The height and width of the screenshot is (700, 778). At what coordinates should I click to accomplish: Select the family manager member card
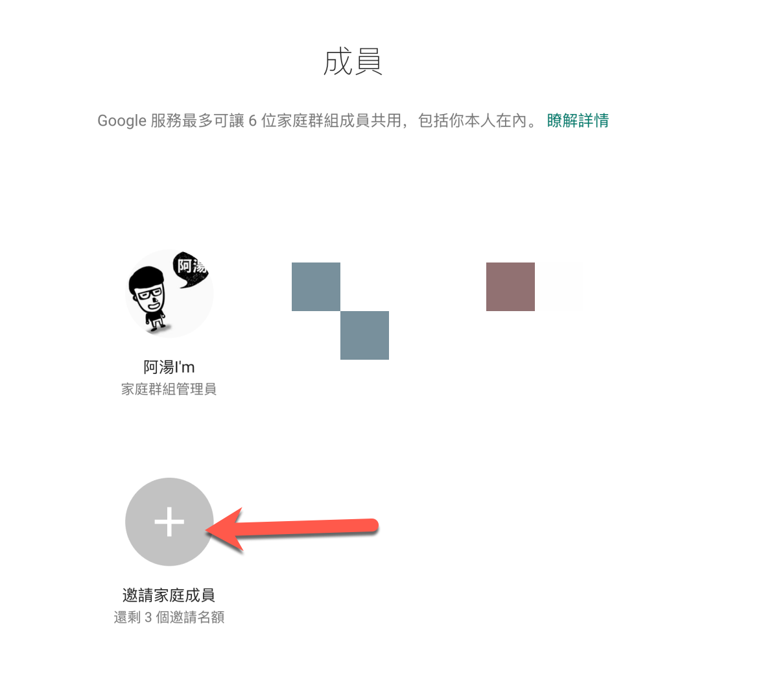(169, 323)
